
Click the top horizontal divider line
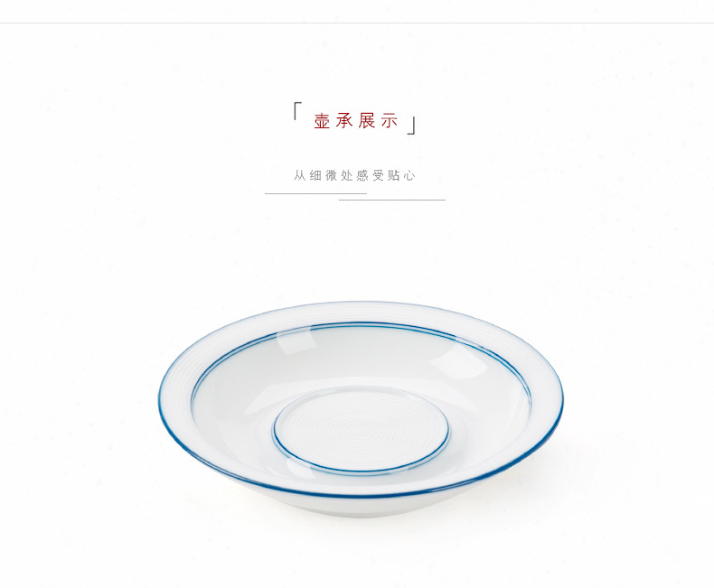click(x=357, y=23)
